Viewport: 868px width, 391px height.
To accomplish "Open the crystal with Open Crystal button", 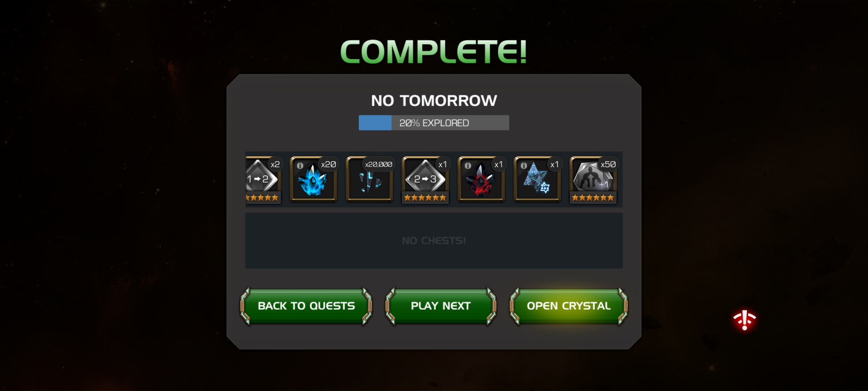I will [x=569, y=306].
